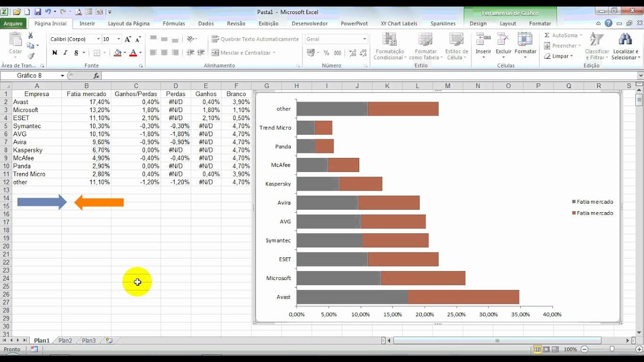Image resolution: width=644 pixels, height=362 pixels.
Task: Save the workbook with the floppy disk icon
Action: [37, 12]
